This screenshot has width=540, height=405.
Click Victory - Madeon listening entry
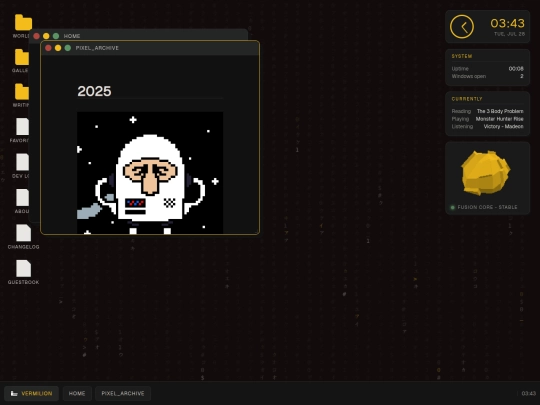(x=503, y=126)
